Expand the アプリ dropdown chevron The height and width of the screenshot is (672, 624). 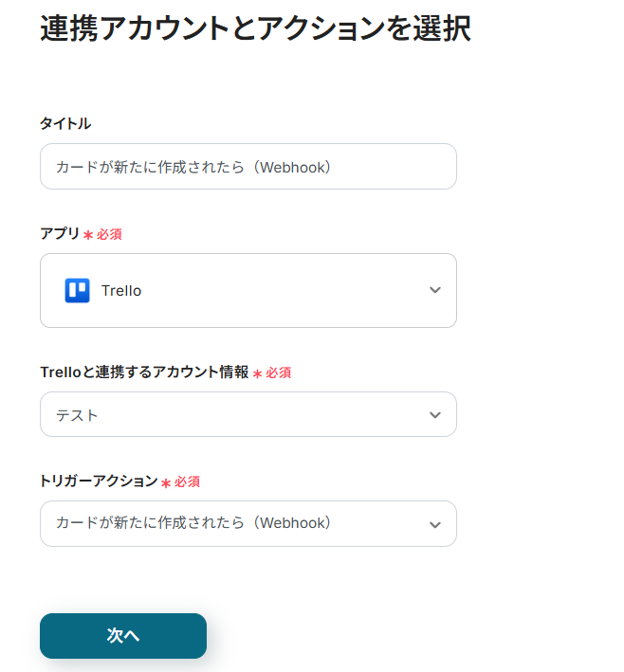pos(435,290)
